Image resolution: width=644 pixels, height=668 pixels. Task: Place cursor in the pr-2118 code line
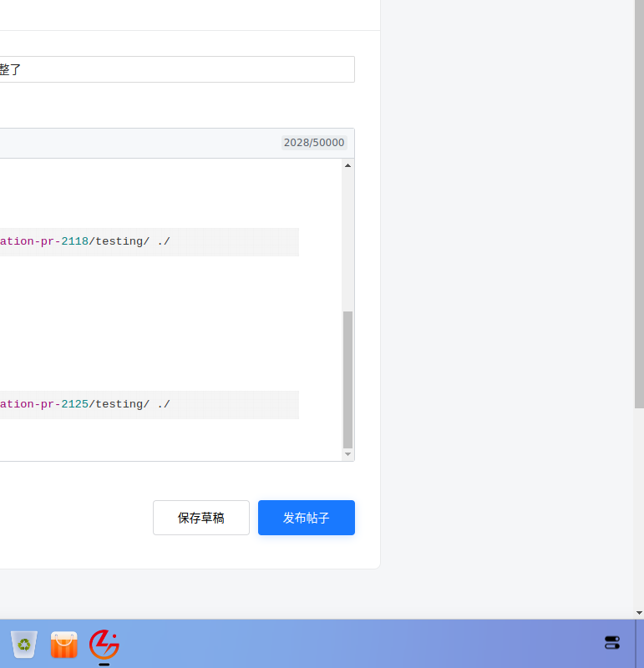pos(150,241)
